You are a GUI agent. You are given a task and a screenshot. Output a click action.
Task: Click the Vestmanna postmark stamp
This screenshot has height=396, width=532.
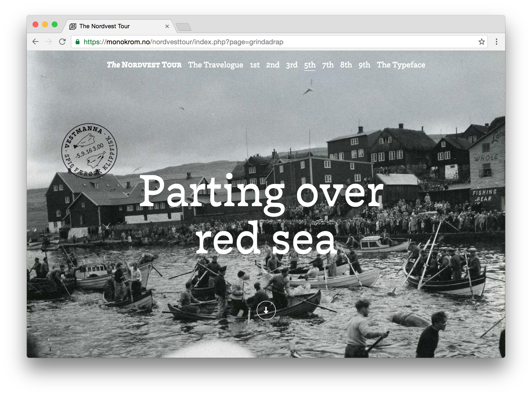click(x=89, y=151)
